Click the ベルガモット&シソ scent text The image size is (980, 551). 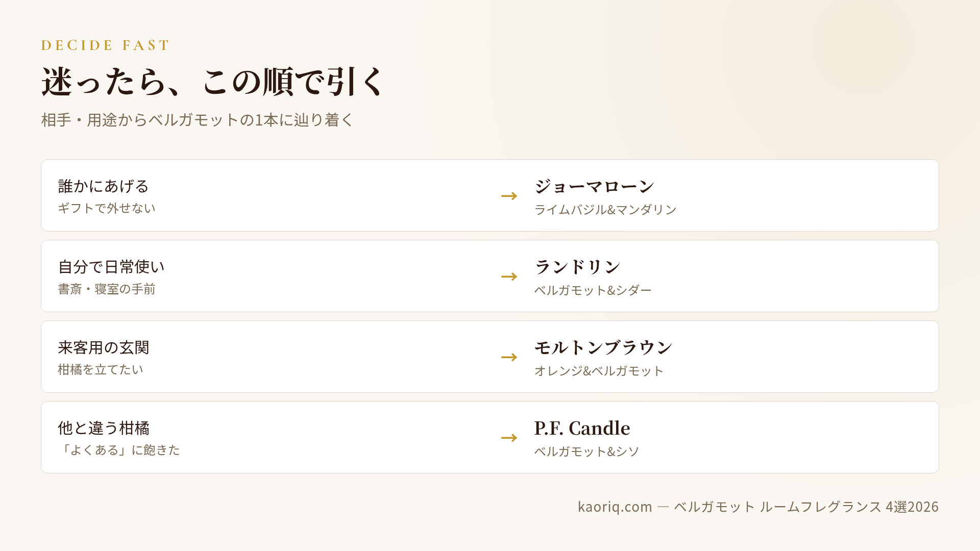586,452
